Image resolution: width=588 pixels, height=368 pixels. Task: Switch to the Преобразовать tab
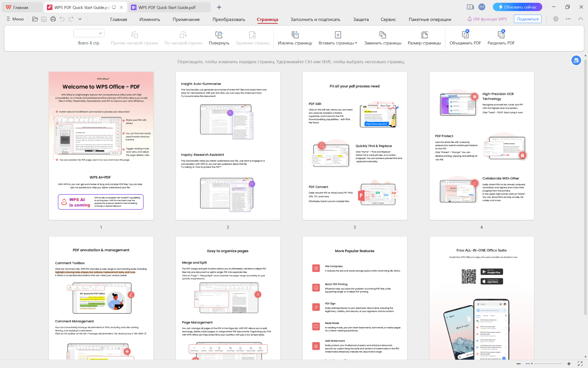(228, 19)
